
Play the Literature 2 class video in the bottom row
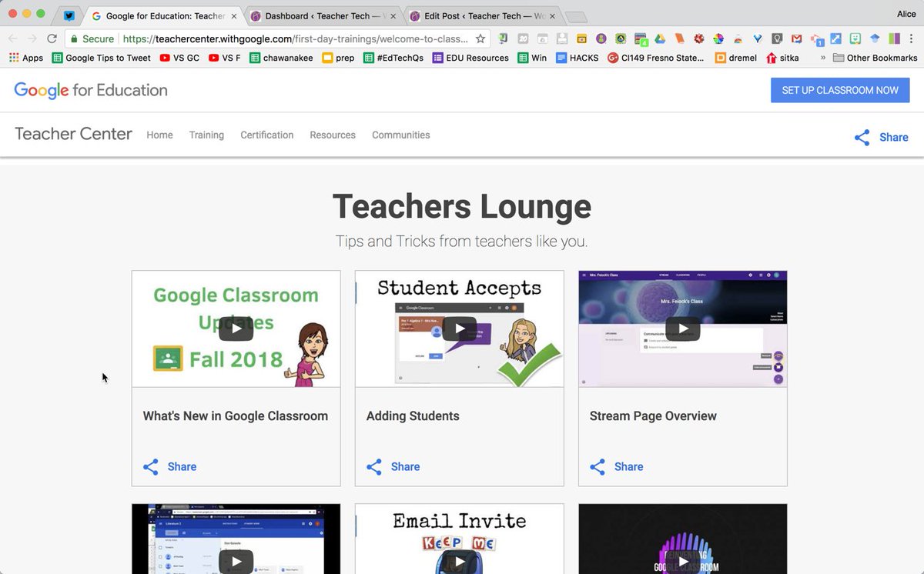[x=236, y=562]
